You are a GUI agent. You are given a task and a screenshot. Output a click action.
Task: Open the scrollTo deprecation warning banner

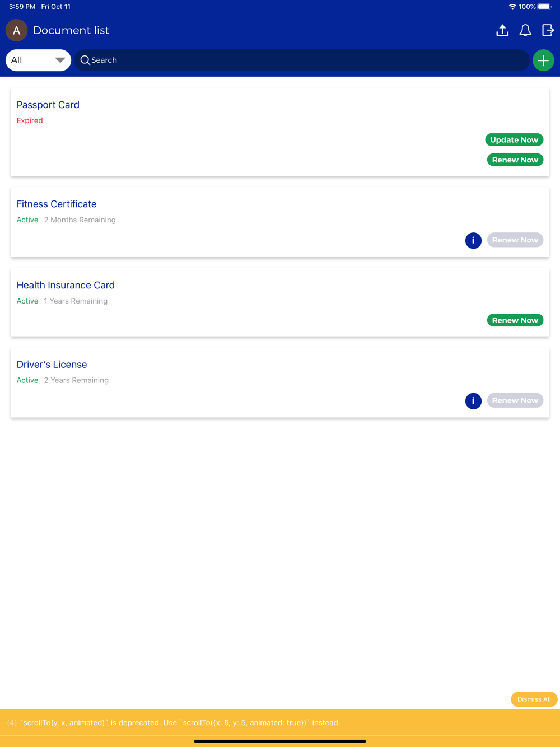(280, 723)
